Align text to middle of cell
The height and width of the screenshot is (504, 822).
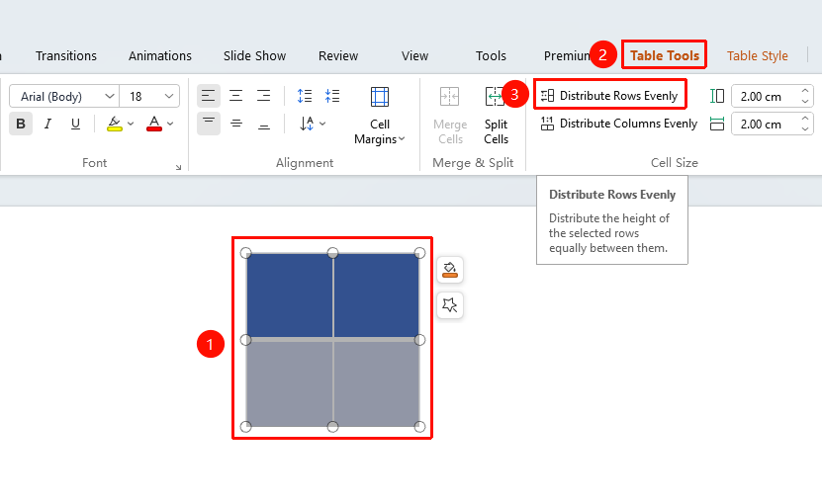[235, 124]
